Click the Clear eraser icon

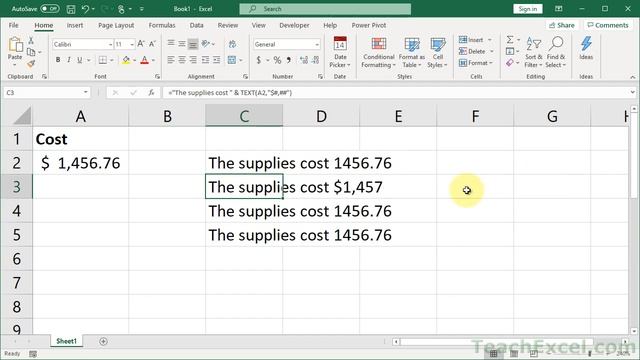tap(510, 63)
